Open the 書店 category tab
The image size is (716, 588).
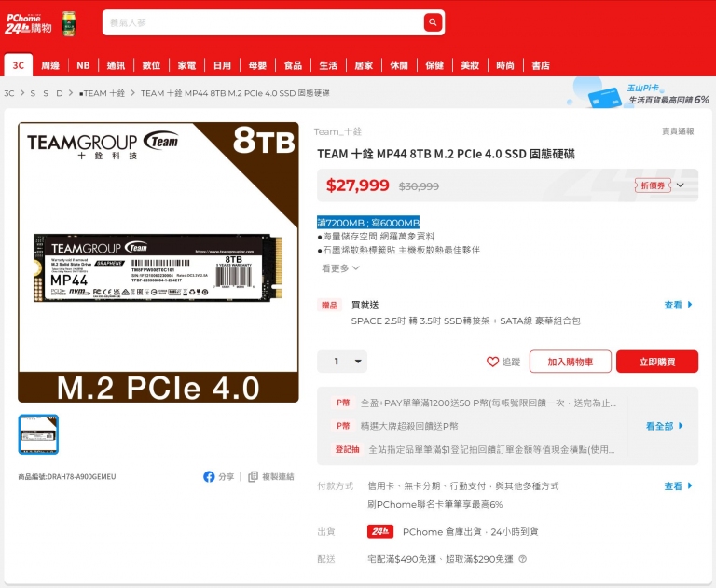(x=541, y=65)
